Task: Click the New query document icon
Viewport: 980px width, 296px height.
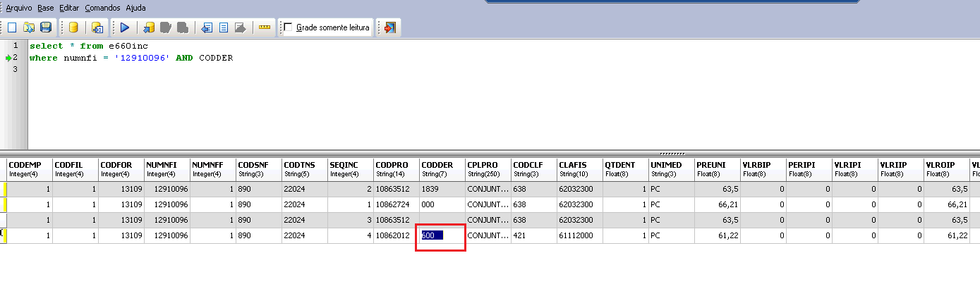Action: (12, 28)
